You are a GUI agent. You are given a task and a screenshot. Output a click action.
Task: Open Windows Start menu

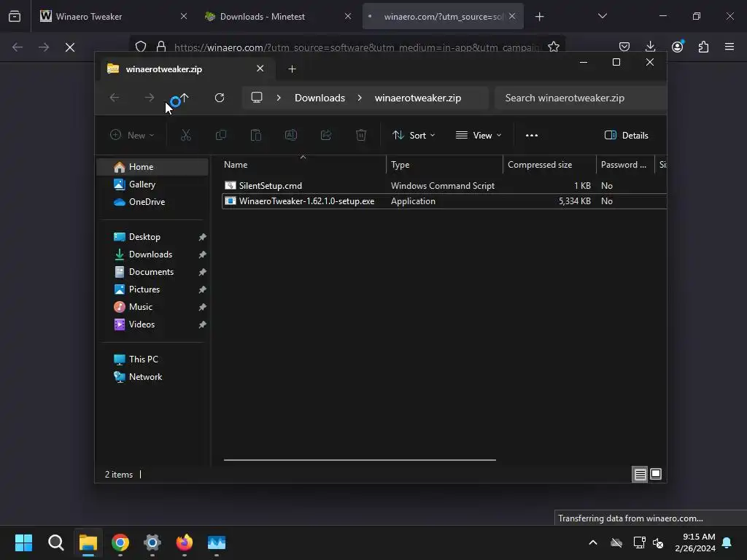pos(23,542)
